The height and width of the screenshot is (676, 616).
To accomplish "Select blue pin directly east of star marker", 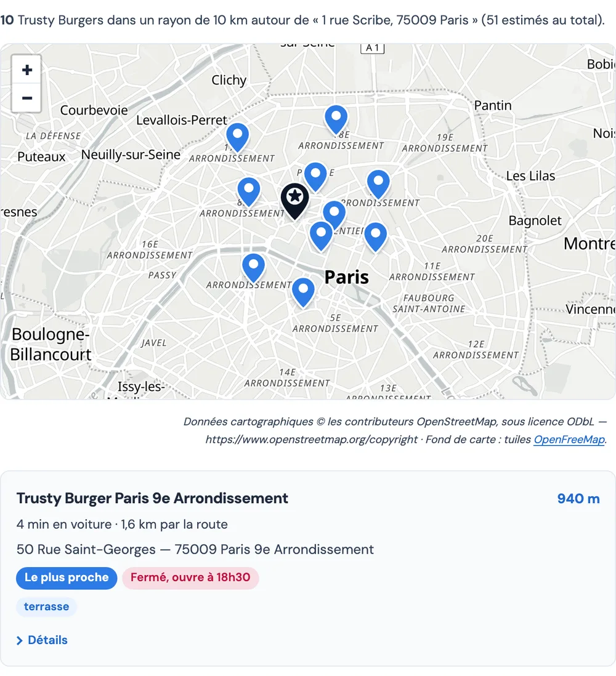I will click(334, 215).
